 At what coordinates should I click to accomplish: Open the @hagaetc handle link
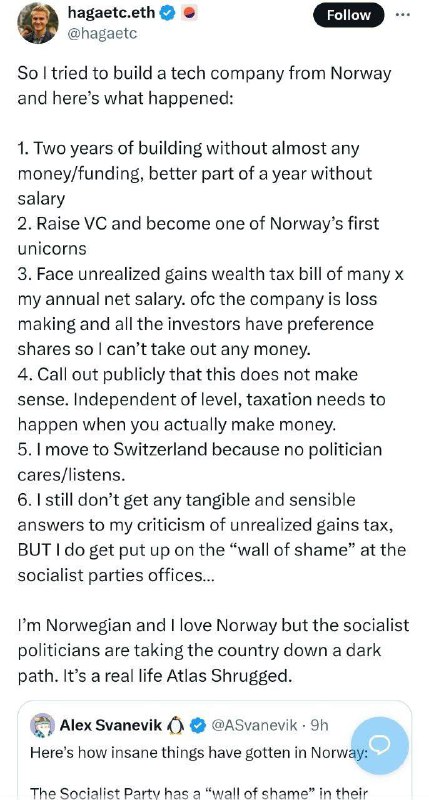(102, 34)
